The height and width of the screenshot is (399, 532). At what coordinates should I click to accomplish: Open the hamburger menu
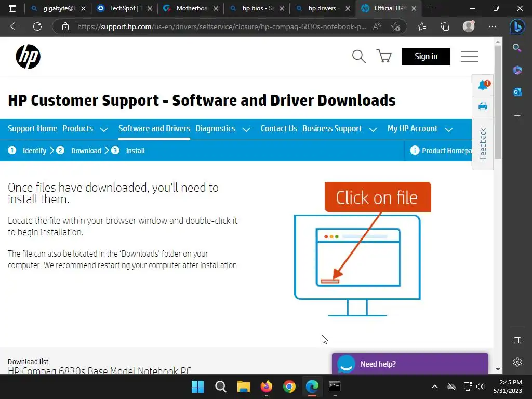469,56
